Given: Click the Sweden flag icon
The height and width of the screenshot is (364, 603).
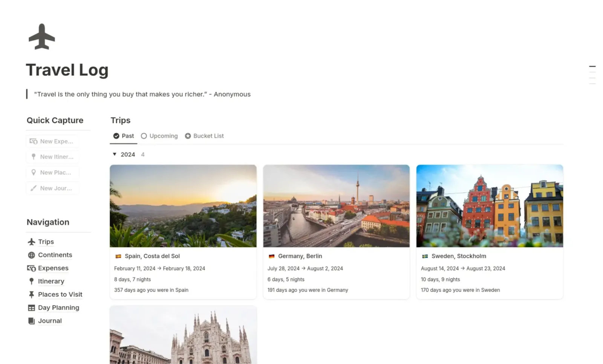Looking at the screenshot, I should point(425,256).
